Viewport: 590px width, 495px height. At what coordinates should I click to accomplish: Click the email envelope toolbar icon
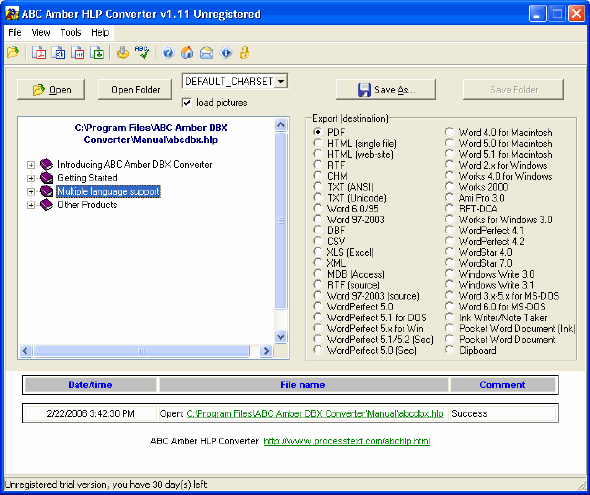[206, 52]
